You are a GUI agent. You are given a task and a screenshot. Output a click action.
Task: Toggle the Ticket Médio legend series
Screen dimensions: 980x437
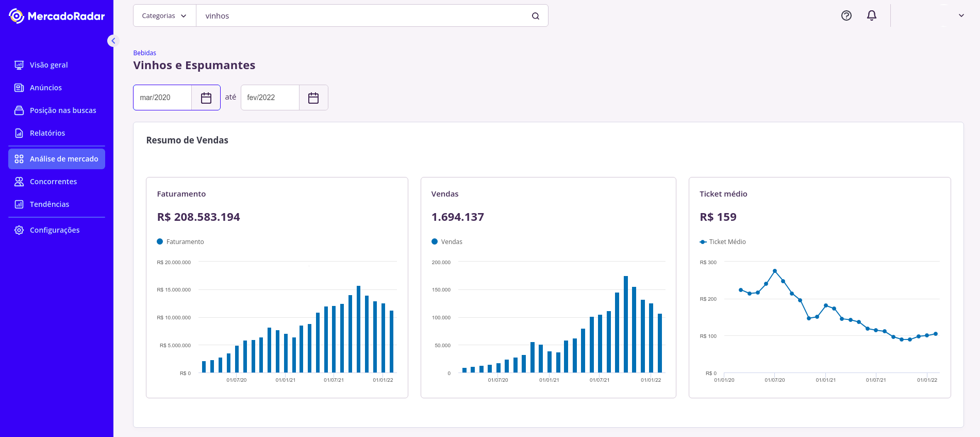click(x=723, y=241)
